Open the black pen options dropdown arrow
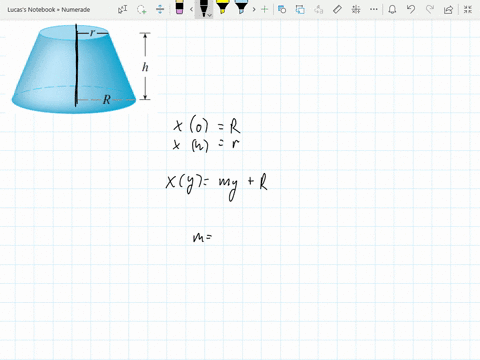Screen dimensions: 480x360 (209, 15)
